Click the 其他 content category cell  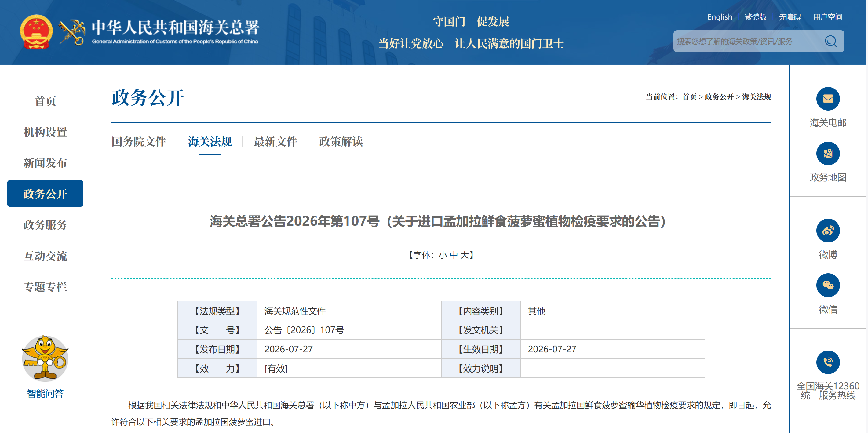pyautogui.click(x=612, y=311)
